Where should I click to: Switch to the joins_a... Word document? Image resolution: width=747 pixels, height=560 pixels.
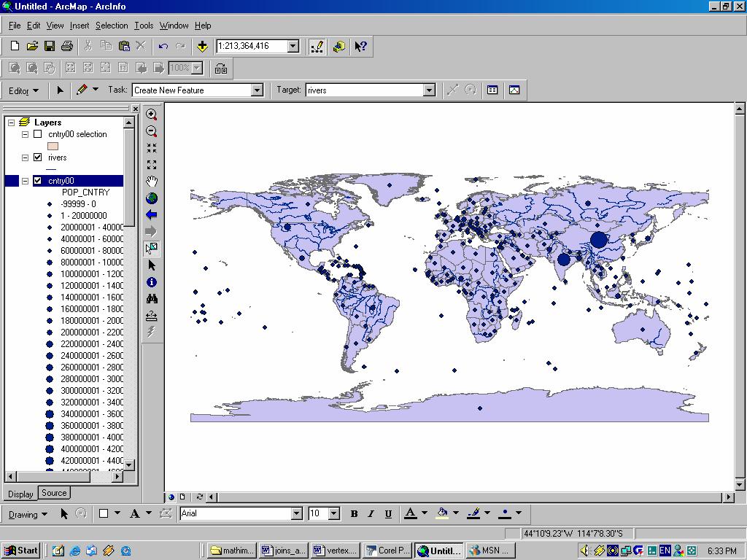pyautogui.click(x=284, y=551)
